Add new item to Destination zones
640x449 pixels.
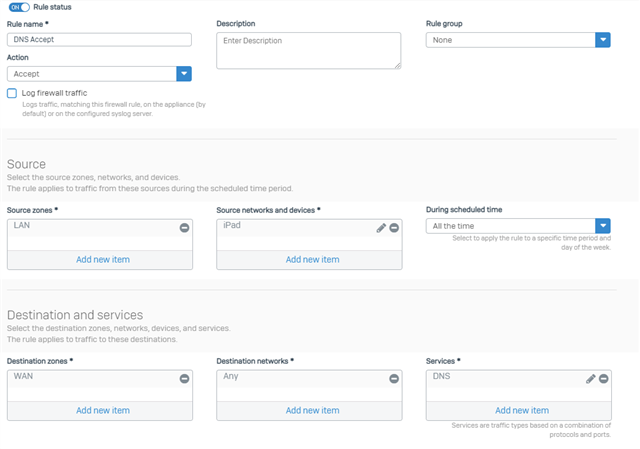point(103,410)
